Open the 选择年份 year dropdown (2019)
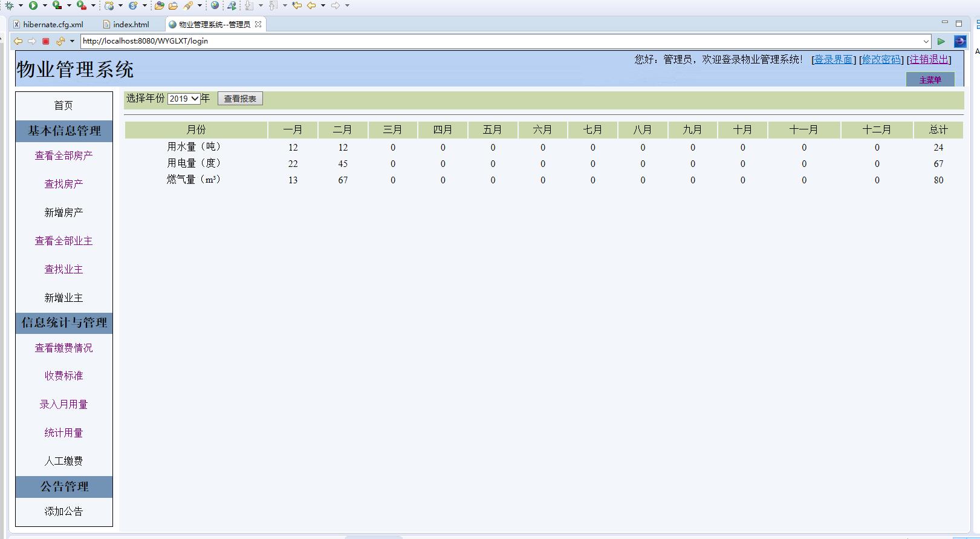Image resolution: width=980 pixels, height=539 pixels. (x=184, y=99)
